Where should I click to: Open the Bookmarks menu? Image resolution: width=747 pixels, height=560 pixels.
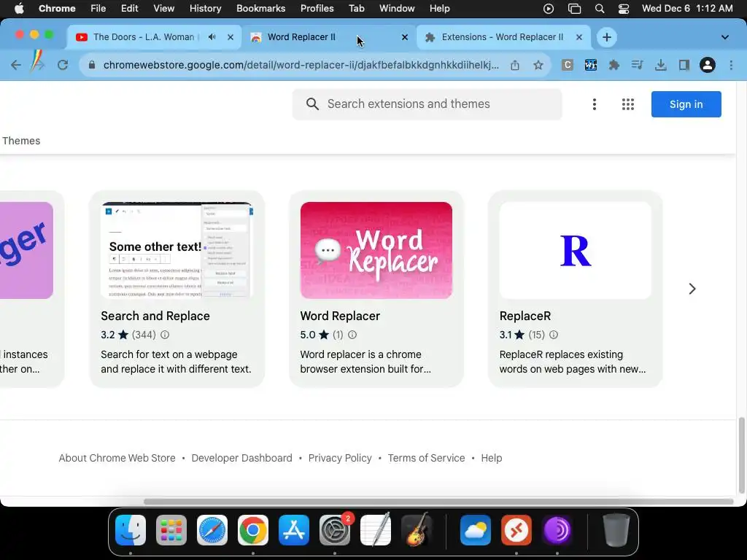click(260, 9)
